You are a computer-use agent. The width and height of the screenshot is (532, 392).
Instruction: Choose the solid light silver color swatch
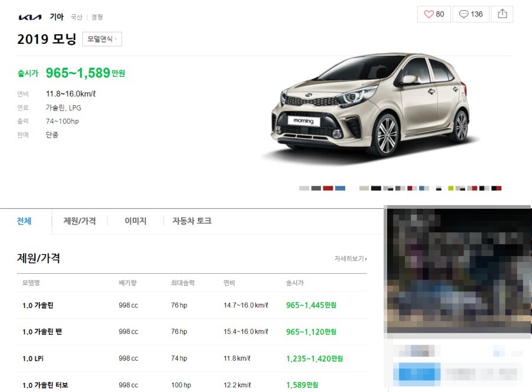[x=304, y=189]
